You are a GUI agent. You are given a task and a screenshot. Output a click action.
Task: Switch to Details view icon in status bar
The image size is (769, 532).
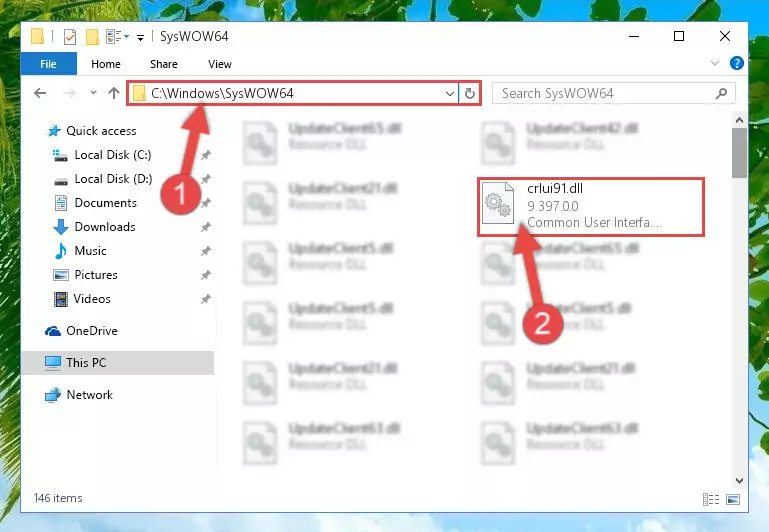click(x=711, y=499)
